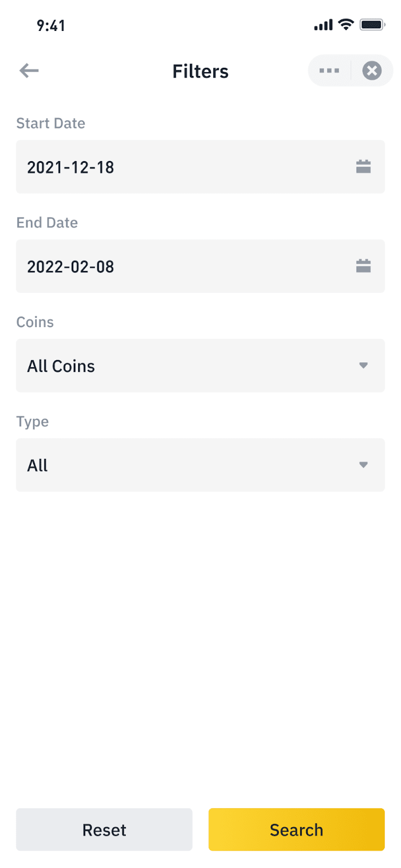The width and height of the screenshot is (401, 868).
Task: Open the Start Date calendar picker icon
Action: click(363, 167)
